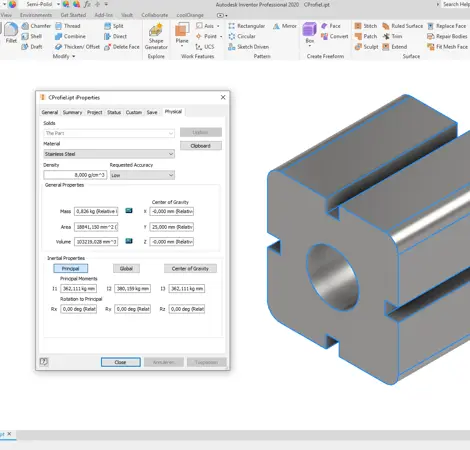Select the Fillet tool
Viewport: 470px width, 450px height.
(x=11, y=33)
